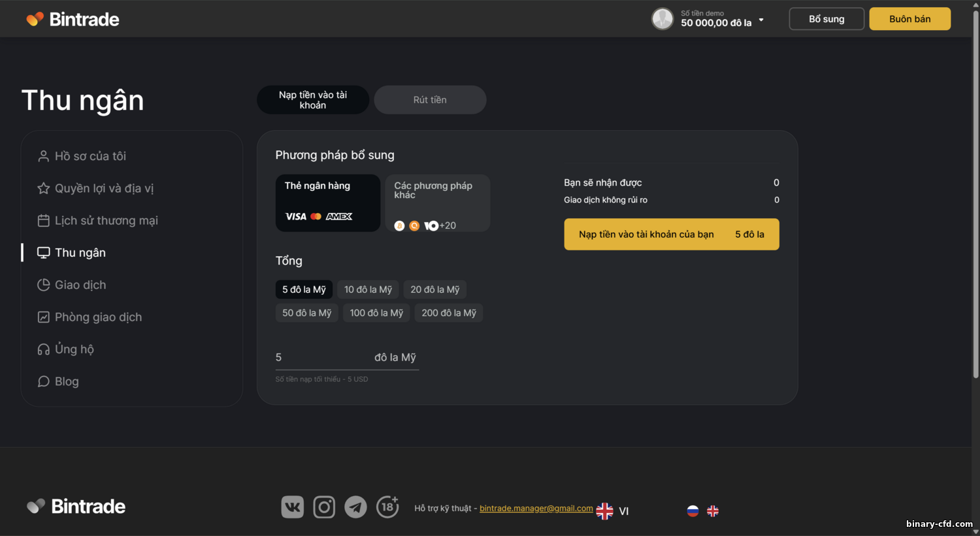This screenshot has width=980, height=536.
Task: Select the 10 đô la Mỹ amount
Action: (368, 290)
